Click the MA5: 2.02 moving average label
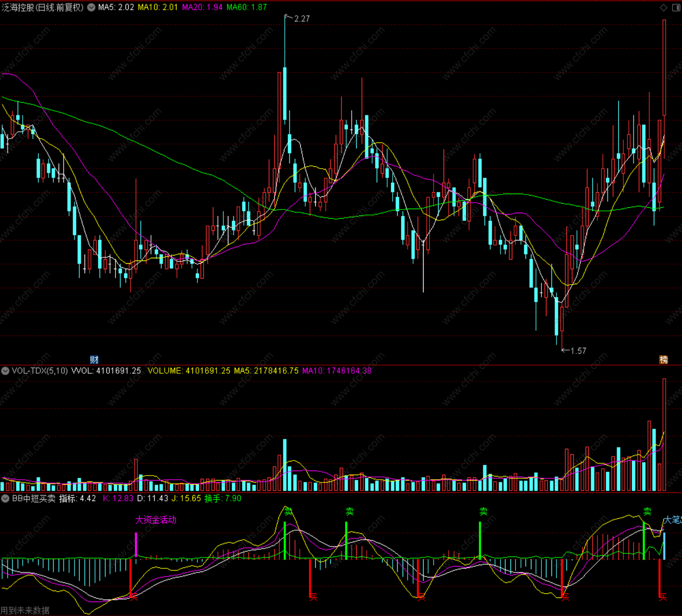 (116, 7)
